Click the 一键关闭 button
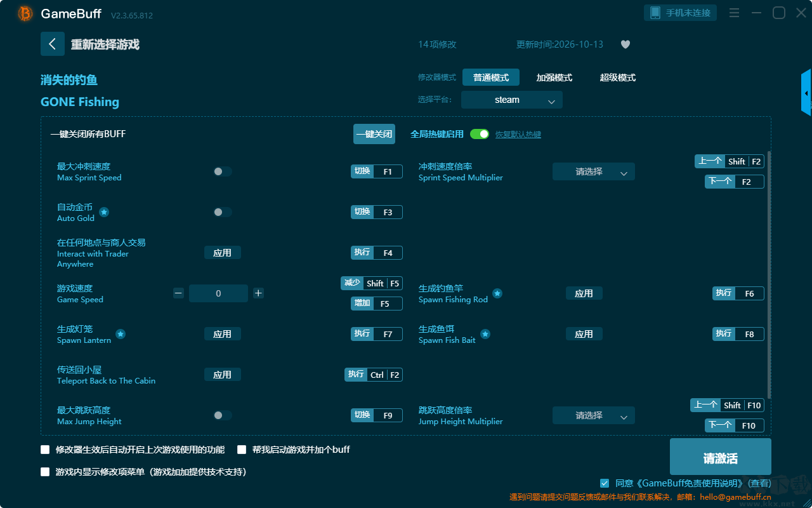 coord(374,134)
